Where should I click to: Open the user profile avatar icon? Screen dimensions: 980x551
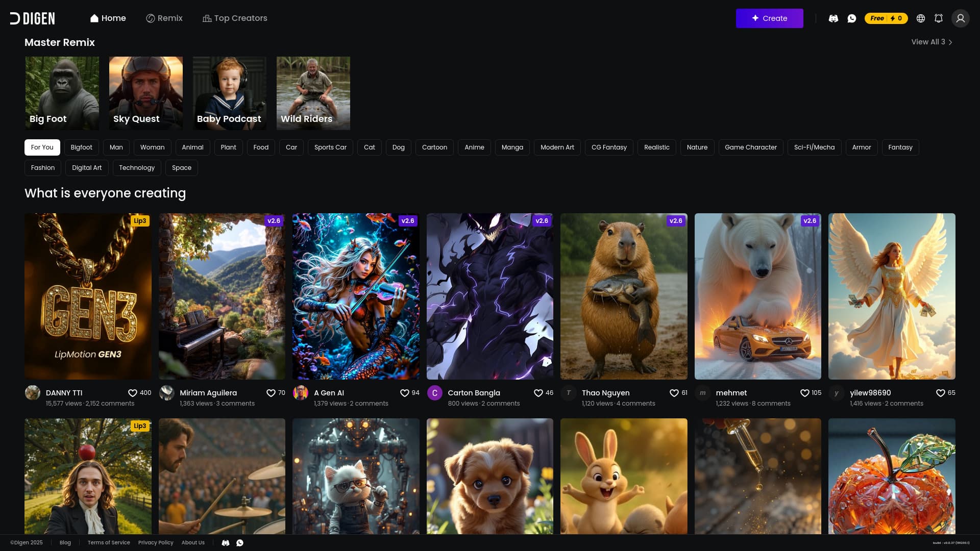click(x=960, y=18)
